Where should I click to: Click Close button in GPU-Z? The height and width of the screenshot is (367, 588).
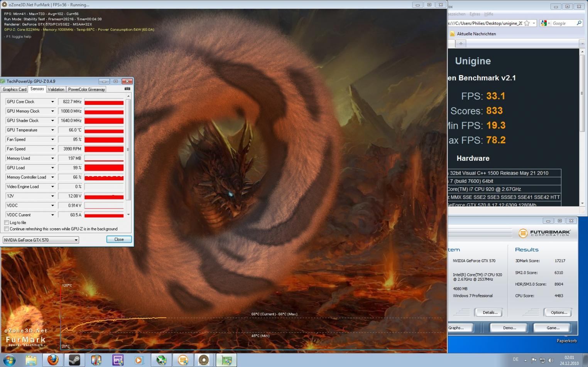point(119,239)
